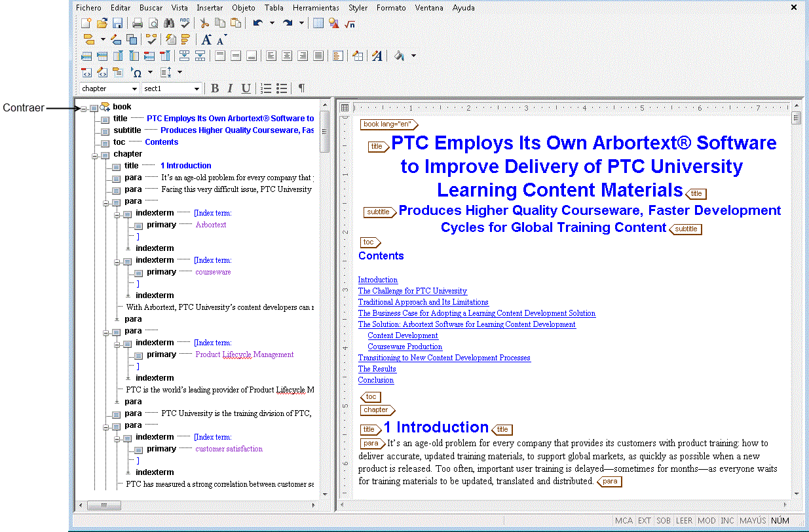Open the Redo history dropdown arrow

coord(301,24)
